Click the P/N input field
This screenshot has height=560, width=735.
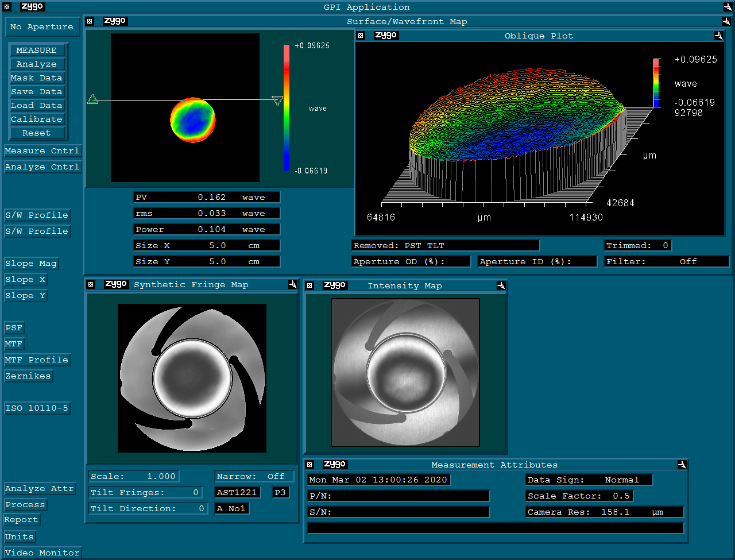pos(399,496)
